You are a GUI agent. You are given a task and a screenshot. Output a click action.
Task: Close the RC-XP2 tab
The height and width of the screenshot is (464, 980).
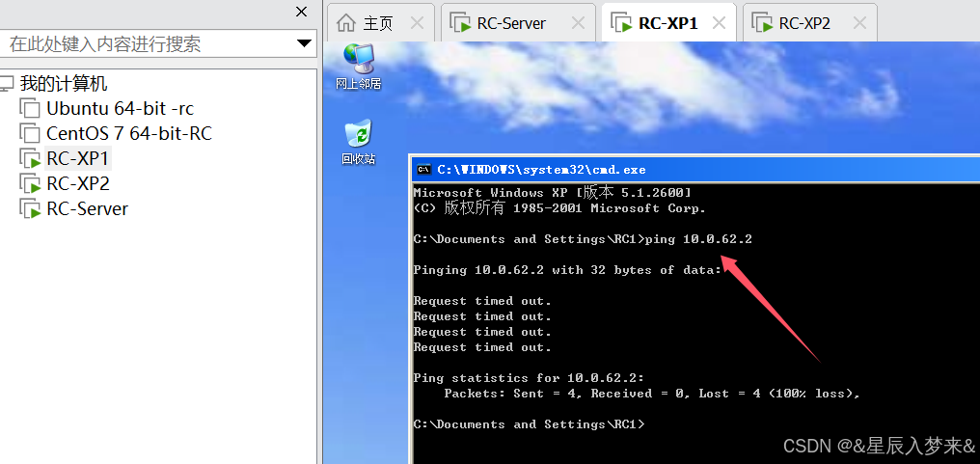pyautogui.click(x=859, y=23)
